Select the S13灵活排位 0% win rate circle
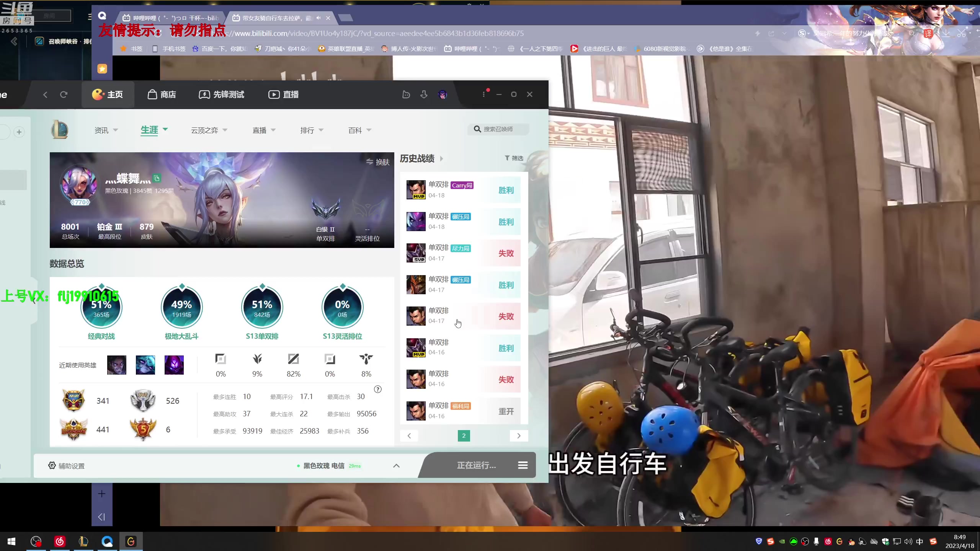Screen dimensions: 980x551 pyautogui.click(x=343, y=308)
